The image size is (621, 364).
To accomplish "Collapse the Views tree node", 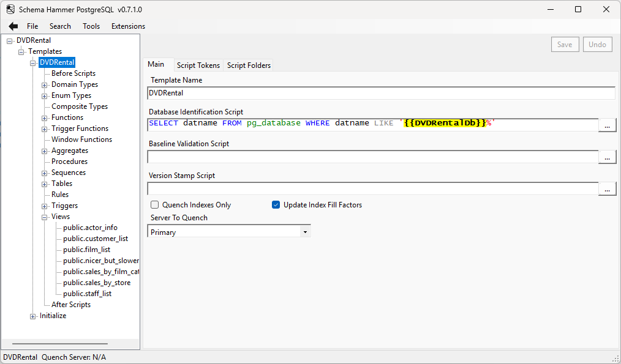I will (x=43, y=216).
